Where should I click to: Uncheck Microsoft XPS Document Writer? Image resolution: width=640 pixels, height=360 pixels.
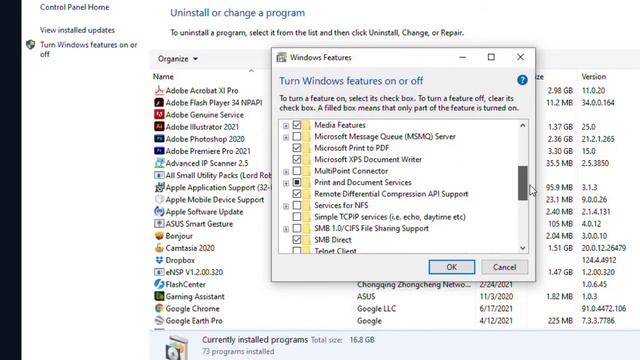click(297, 159)
